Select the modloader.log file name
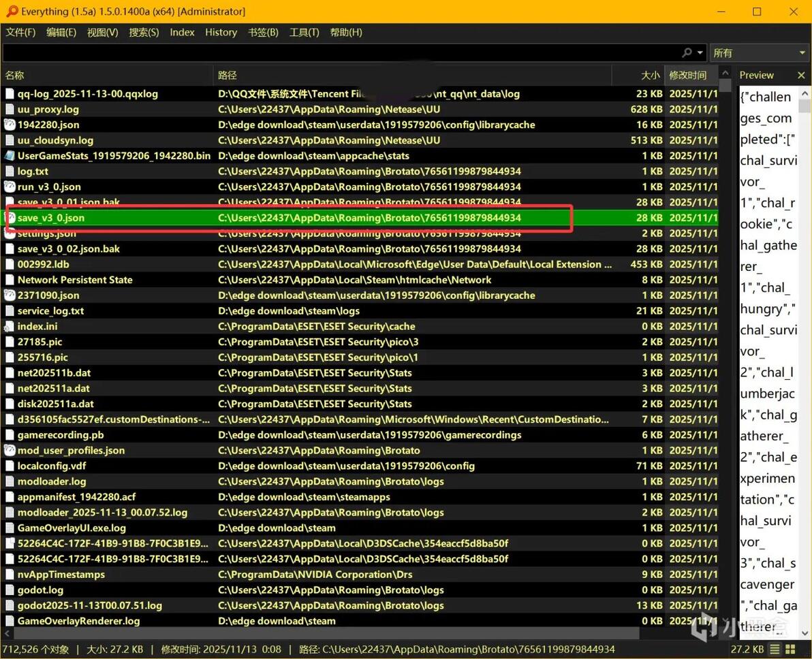The height and width of the screenshot is (659, 812). 52,481
